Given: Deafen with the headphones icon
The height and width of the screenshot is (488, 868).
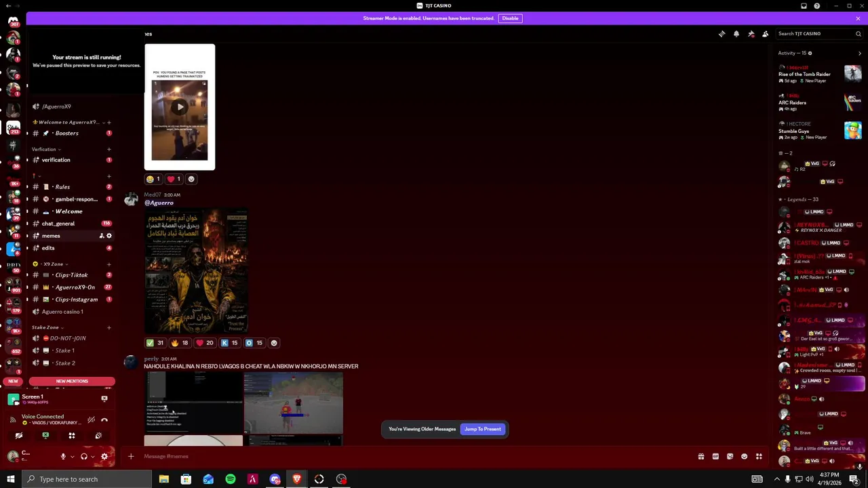Looking at the screenshot, I should (x=84, y=457).
